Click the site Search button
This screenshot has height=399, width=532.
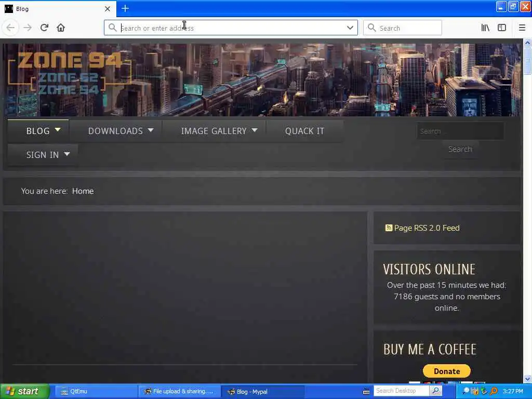(460, 149)
